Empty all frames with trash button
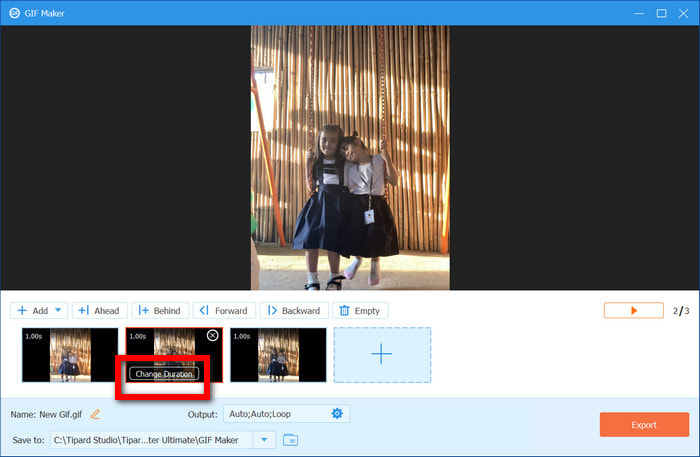The image size is (700, 457). click(x=360, y=311)
